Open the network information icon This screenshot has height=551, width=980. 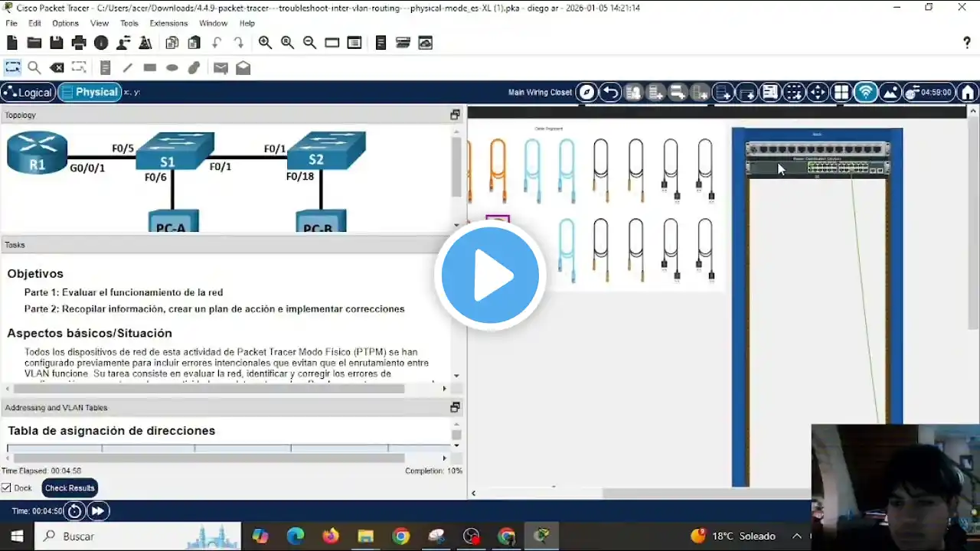101,43
